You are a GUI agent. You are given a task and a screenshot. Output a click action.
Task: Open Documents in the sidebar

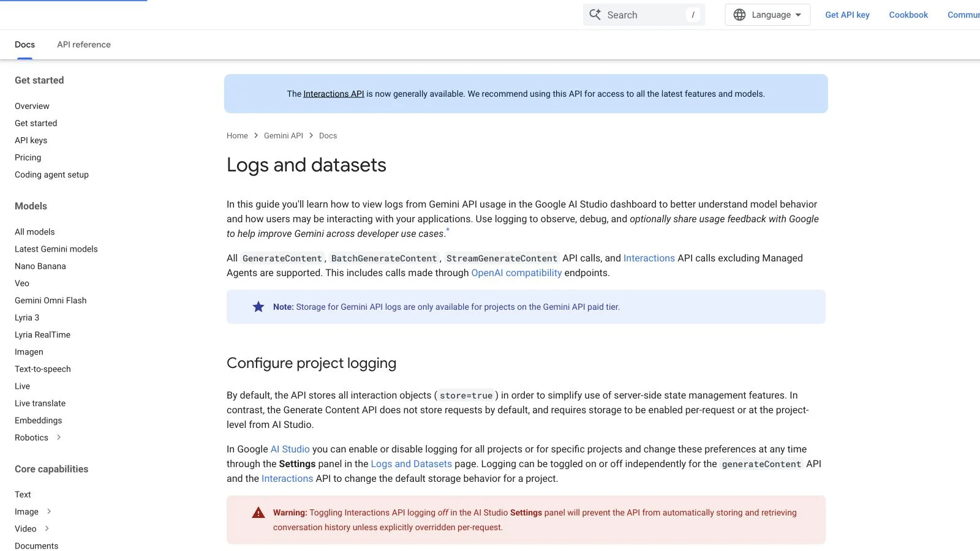pyautogui.click(x=36, y=546)
